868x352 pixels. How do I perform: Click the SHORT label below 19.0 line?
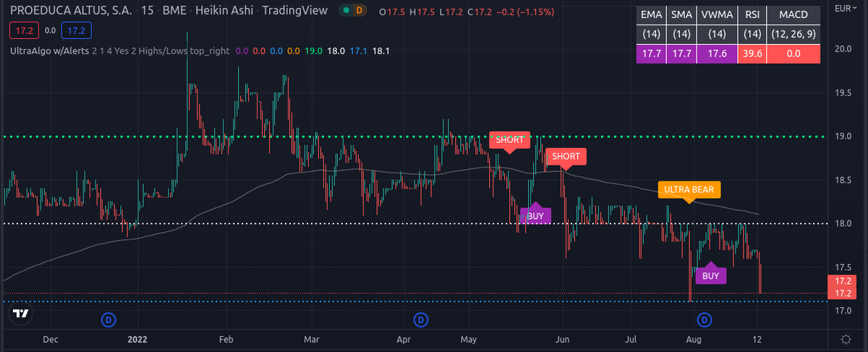click(509, 139)
